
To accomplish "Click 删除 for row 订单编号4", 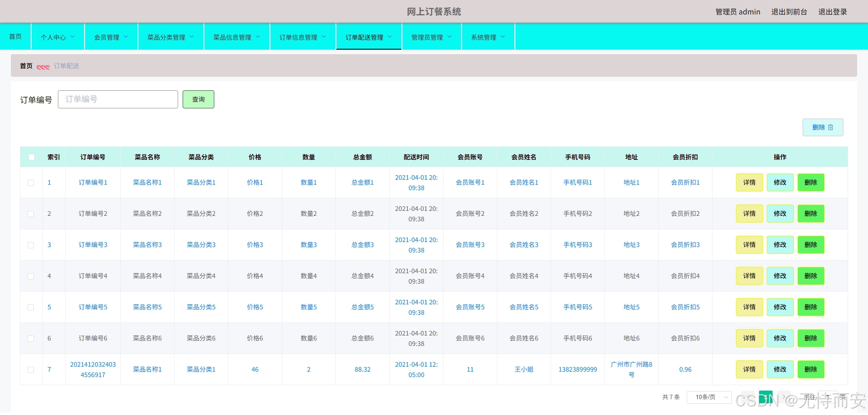I will (811, 276).
